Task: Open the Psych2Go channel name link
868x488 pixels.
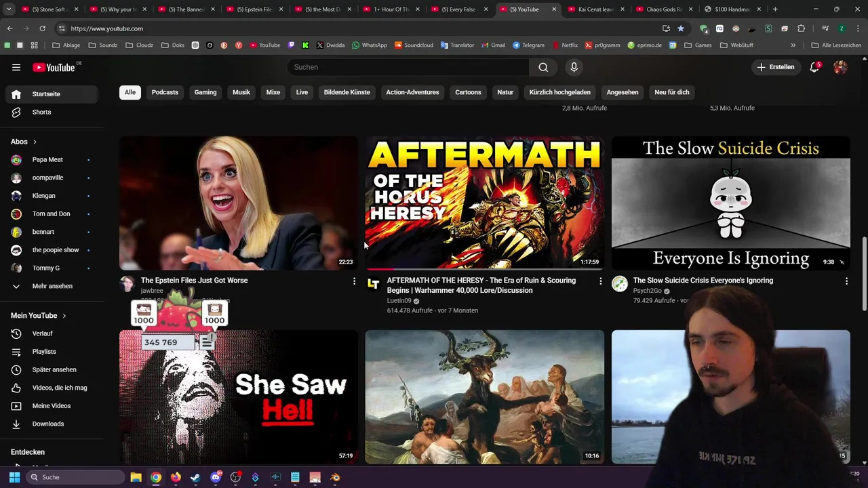Action: click(648, 291)
